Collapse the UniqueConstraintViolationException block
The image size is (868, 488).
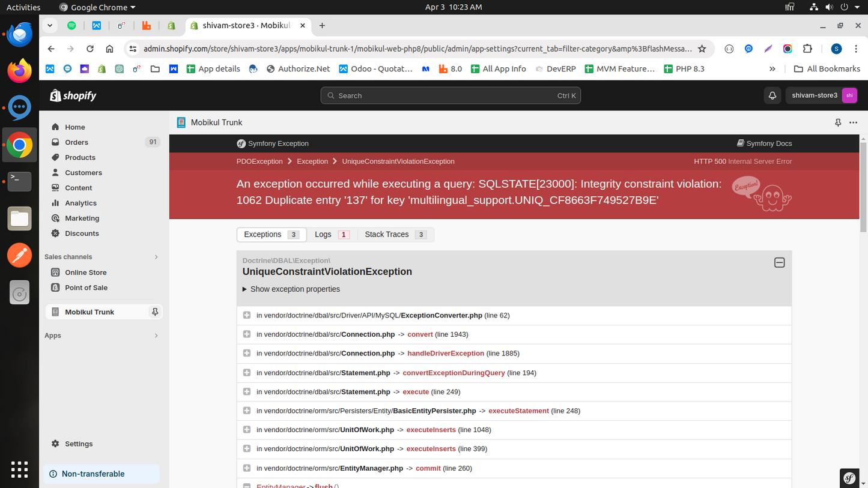[x=779, y=263]
